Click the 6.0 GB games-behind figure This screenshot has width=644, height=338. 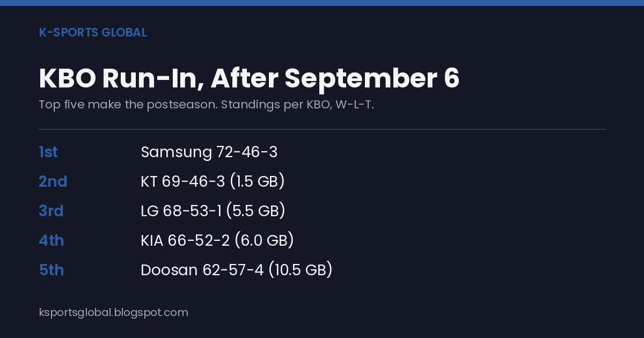coord(264,241)
